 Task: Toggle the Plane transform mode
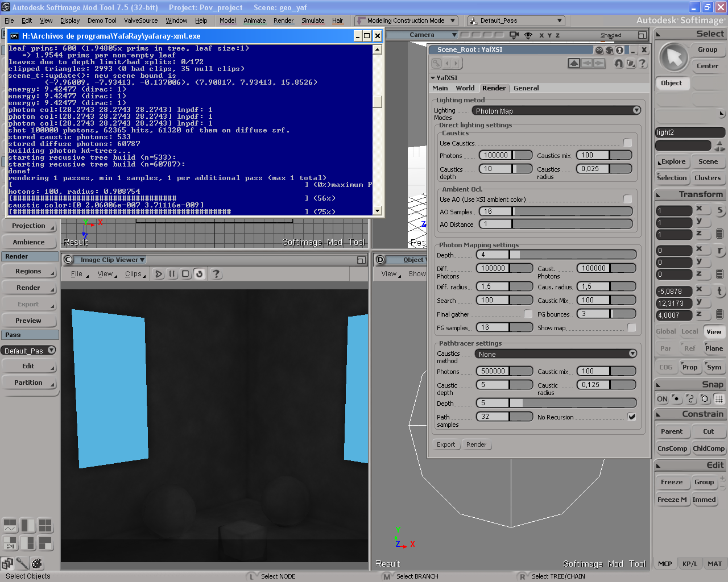[714, 348]
